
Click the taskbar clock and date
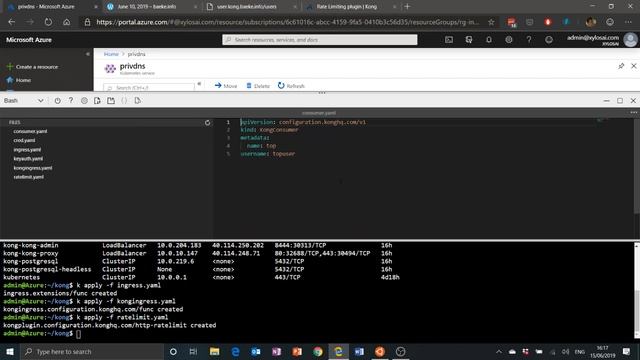point(602,351)
